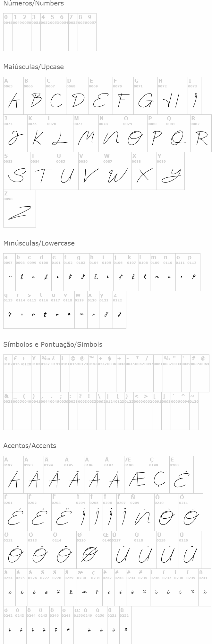Click the uppercase Z glyph cell
This screenshot has height=644, width=212.
coord(19,209)
